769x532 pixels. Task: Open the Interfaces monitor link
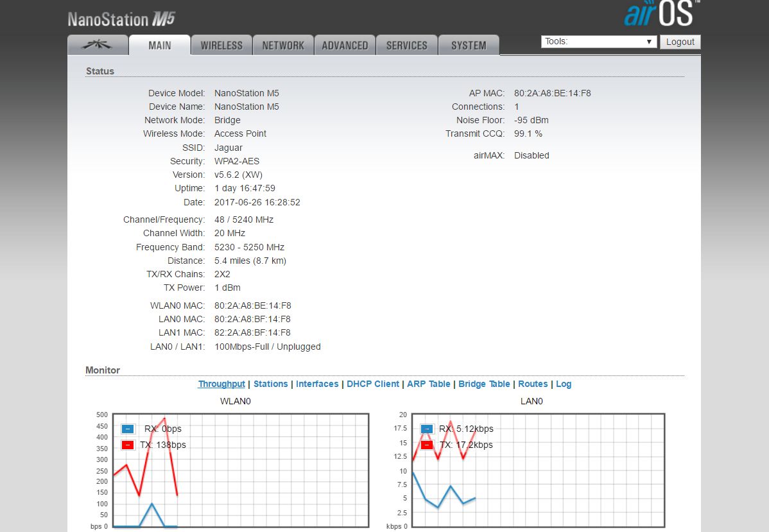[317, 384]
